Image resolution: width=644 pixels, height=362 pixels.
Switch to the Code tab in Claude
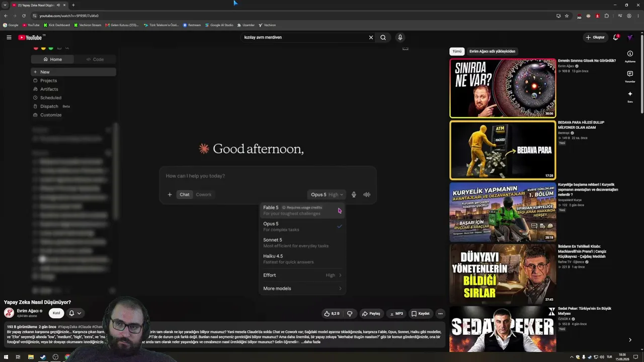coord(95,59)
